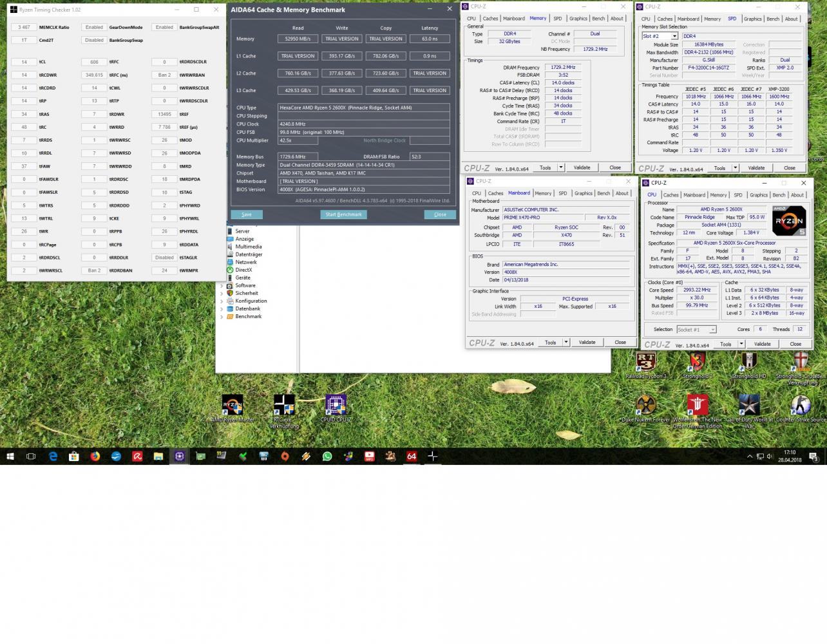This screenshot has width=827, height=644.
Task: Open the notification center icon
Action: coord(814,457)
